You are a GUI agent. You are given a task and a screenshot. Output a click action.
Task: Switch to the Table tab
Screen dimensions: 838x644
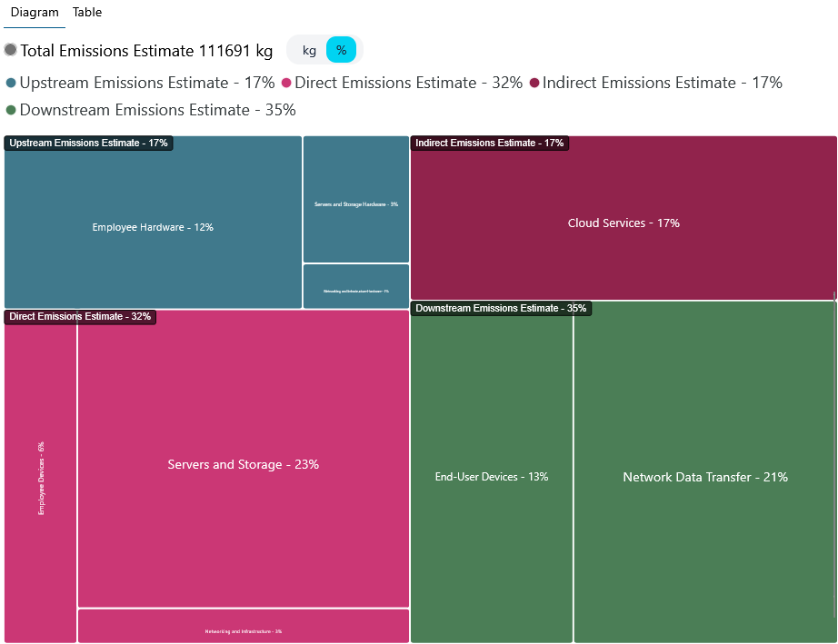(87, 13)
